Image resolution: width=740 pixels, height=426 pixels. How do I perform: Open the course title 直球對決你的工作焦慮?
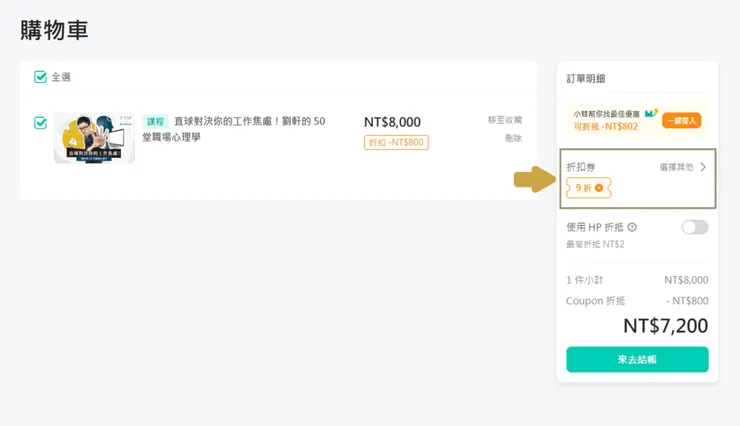248,121
